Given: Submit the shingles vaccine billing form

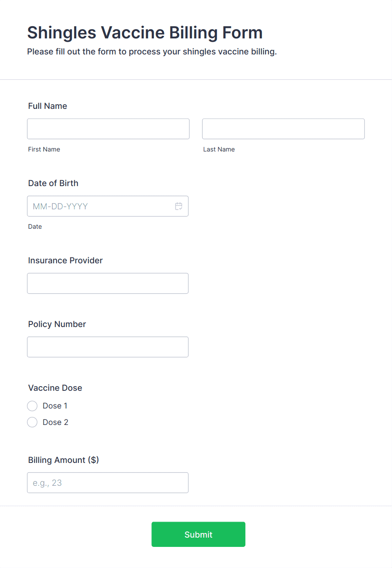Looking at the screenshot, I should click(199, 534).
